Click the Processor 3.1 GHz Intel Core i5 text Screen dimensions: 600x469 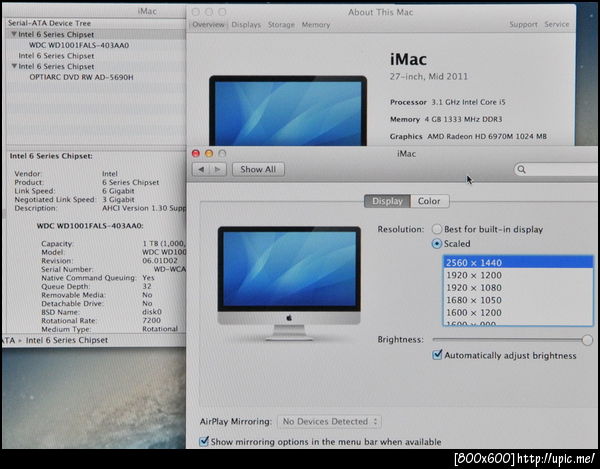click(447, 102)
